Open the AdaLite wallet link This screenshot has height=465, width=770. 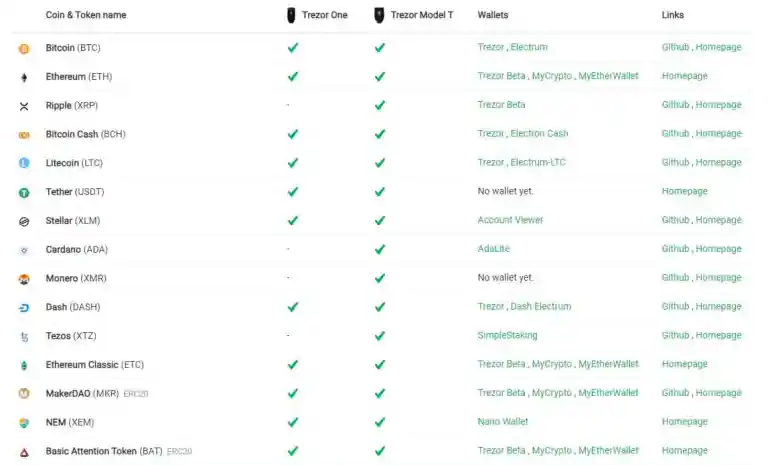tap(494, 249)
